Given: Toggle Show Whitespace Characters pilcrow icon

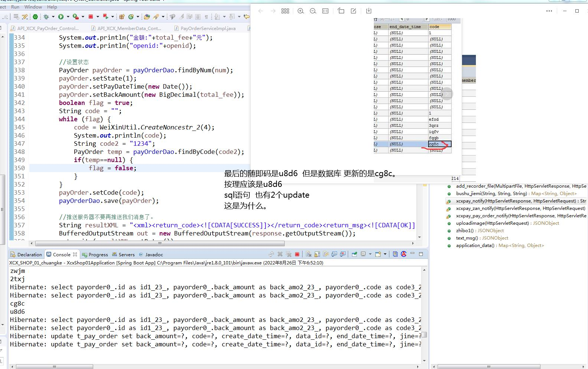Looking at the screenshot, I should pyautogui.click(x=206, y=17).
